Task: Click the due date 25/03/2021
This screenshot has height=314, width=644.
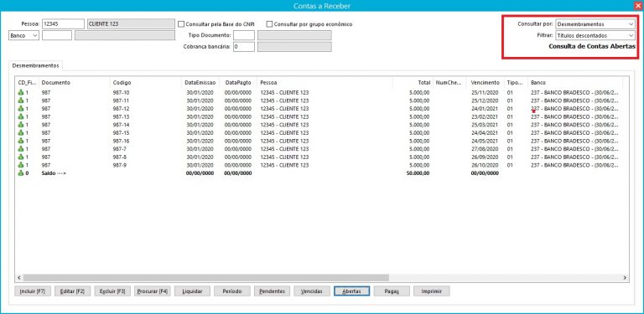Action: (485, 125)
